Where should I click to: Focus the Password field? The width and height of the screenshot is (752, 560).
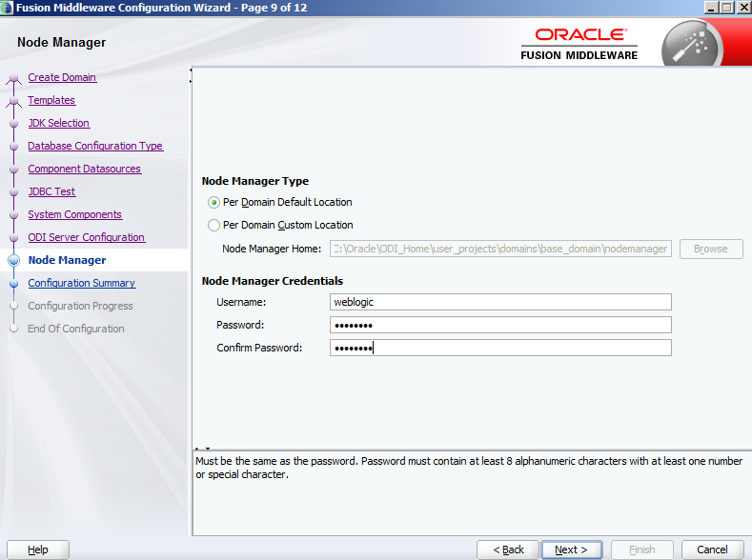tap(500, 325)
